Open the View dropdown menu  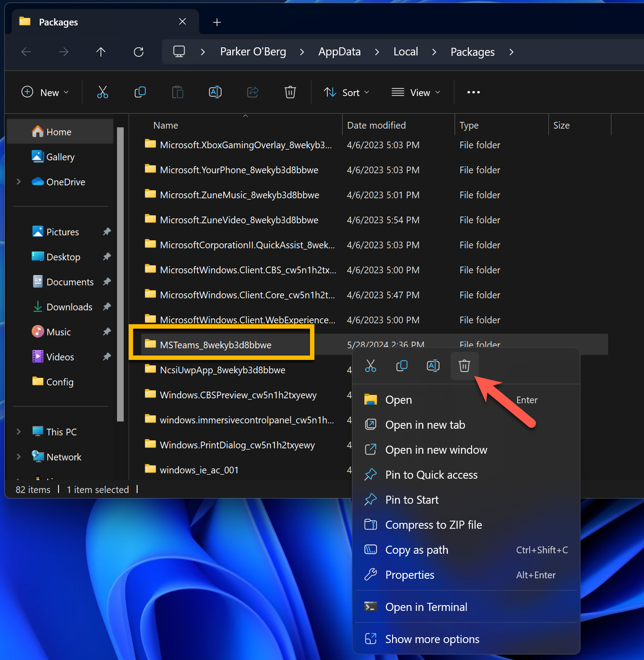pyautogui.click(x=416, y=92)
